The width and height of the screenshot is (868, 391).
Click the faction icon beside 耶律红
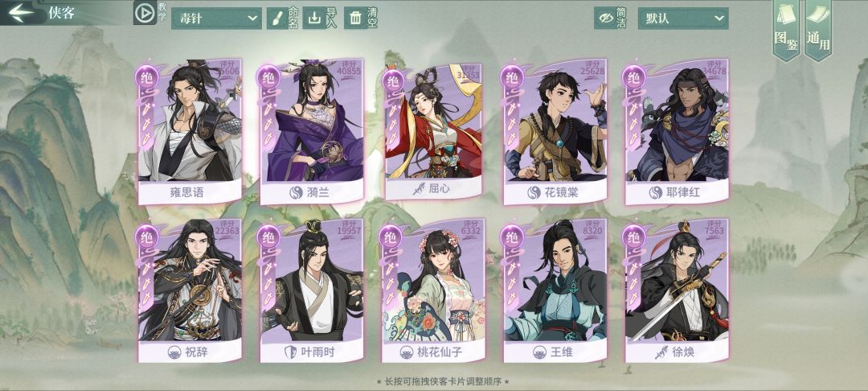(656, 193)
